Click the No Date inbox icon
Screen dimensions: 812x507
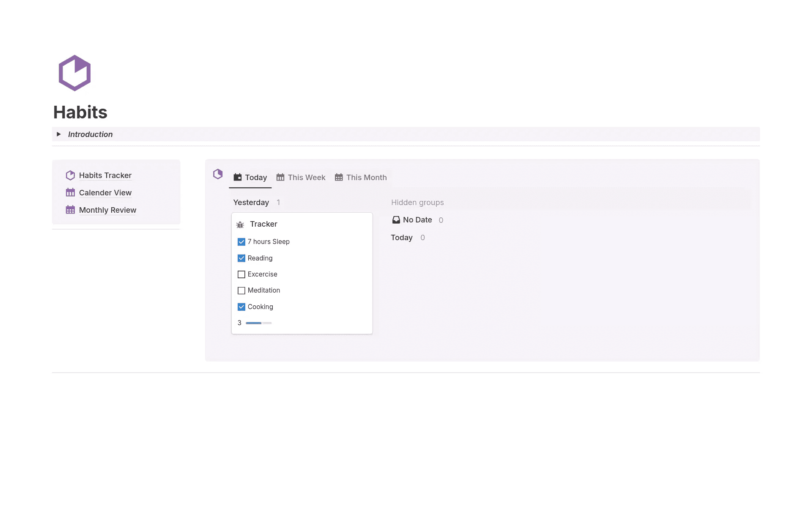pyautogui.click(x=396, y=220)
